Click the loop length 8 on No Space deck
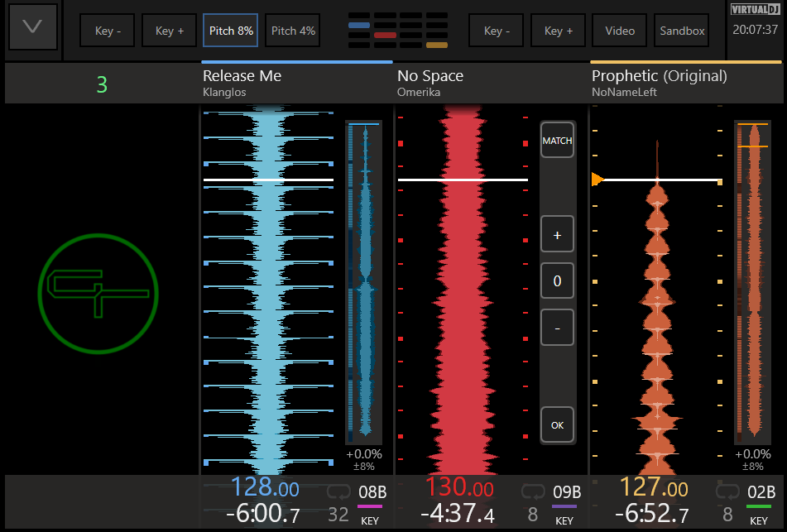The width and height of the screenshot is (787, 532). click(x=533, y=515)
